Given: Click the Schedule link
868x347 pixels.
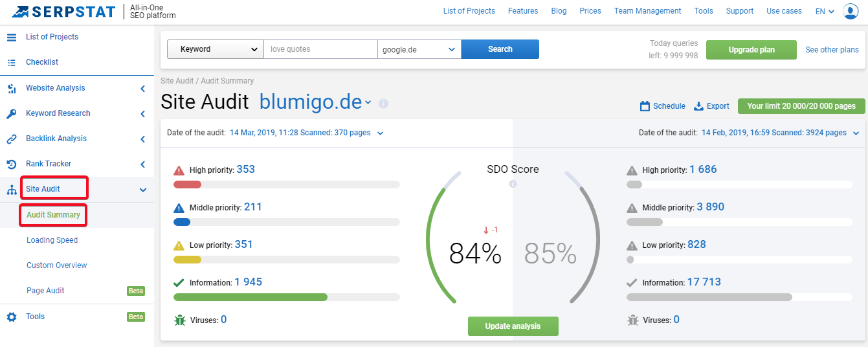Looking at the screenshot, I should [669, 106].
